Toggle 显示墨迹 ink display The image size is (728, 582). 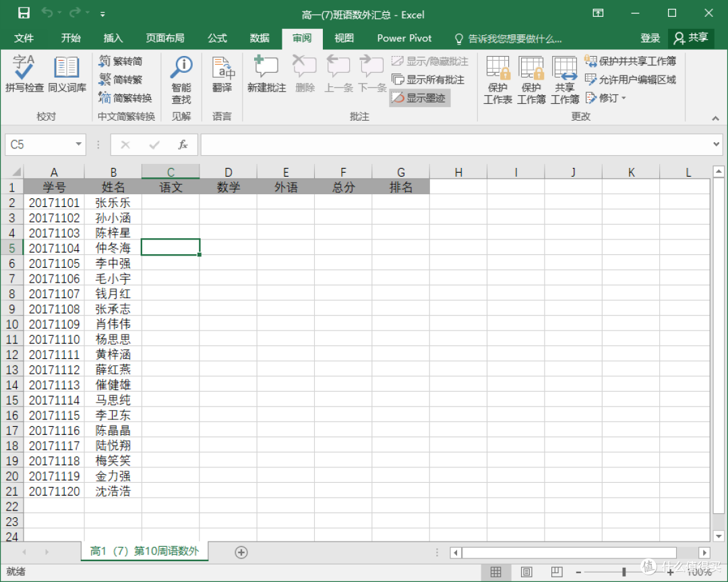pos(419,98)
